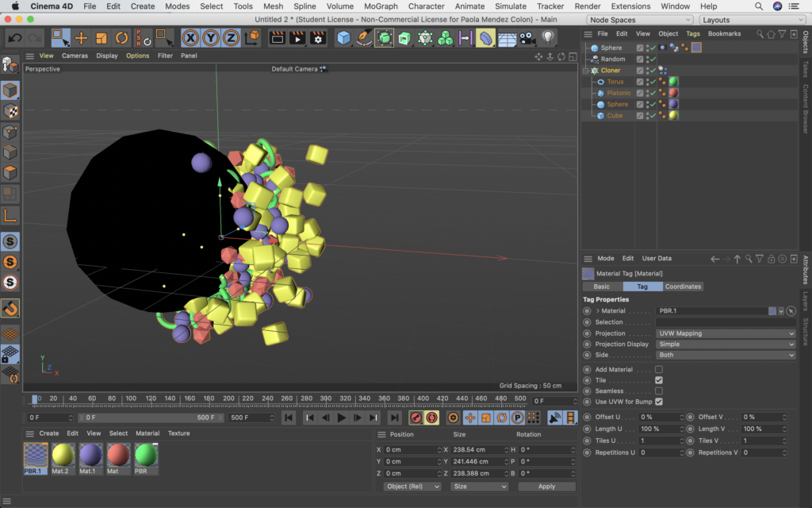Enable the Add Material checkbox

point(659,370)
